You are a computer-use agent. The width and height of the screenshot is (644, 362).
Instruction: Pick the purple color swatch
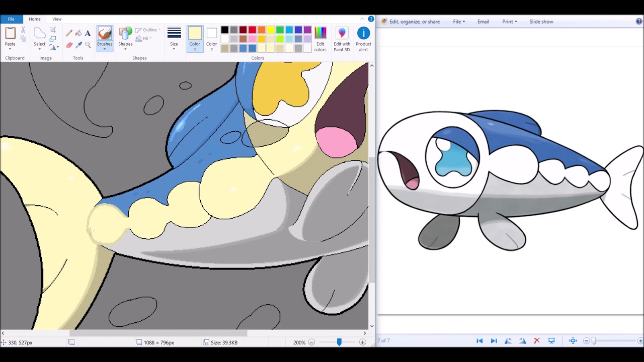[307, 30]
